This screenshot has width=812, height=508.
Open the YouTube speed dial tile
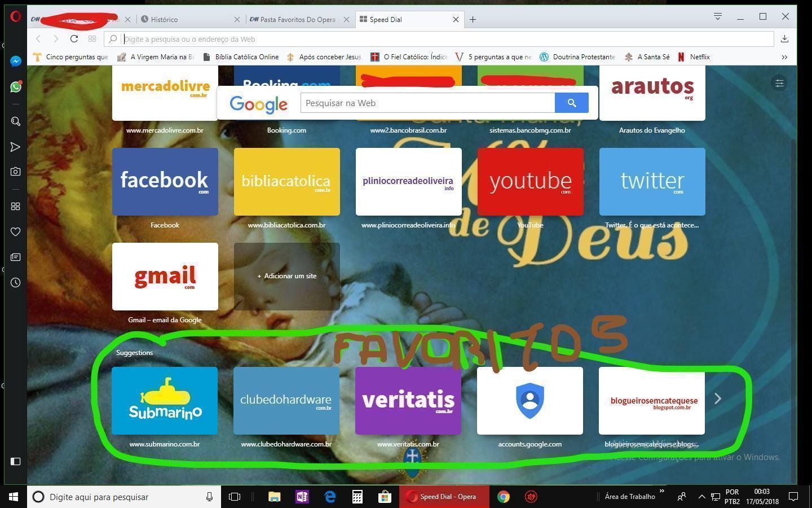(x=530, y=182)
